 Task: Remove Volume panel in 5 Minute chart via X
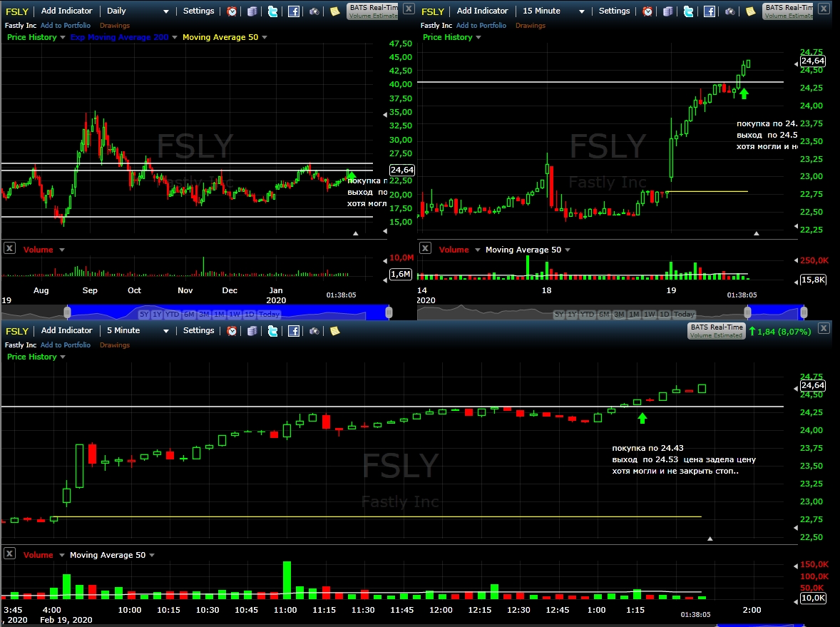[x=9, y=554]
